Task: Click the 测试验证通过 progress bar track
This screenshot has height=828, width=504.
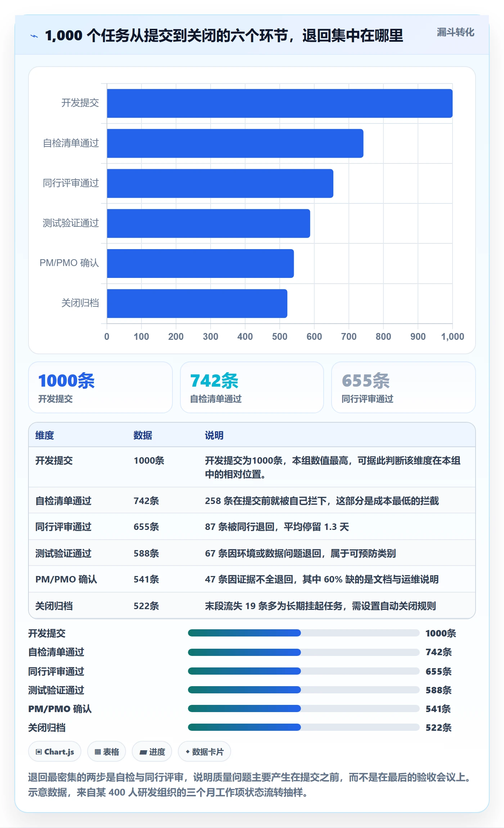Action: (x=304, y=690)
